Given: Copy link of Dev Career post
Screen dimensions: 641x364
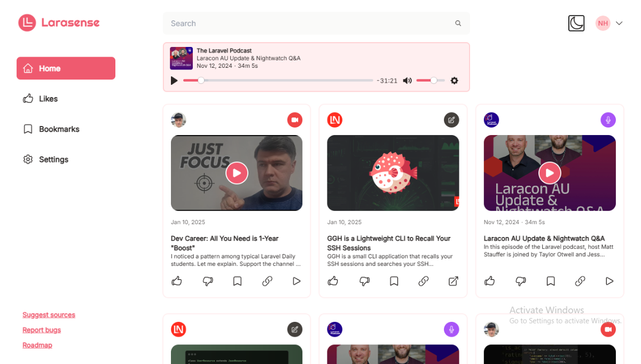Looking at the screenshot, I should (x=268, y=281).
